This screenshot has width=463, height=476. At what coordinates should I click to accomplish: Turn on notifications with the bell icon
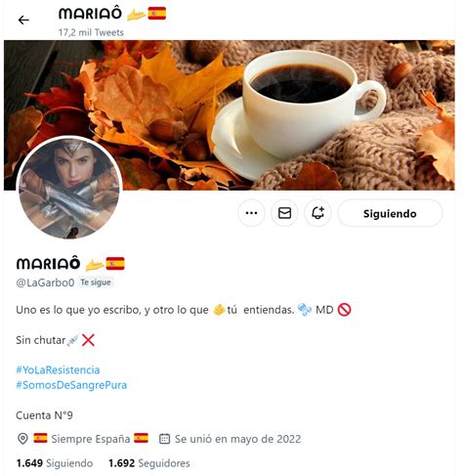[x=317, y=213]
